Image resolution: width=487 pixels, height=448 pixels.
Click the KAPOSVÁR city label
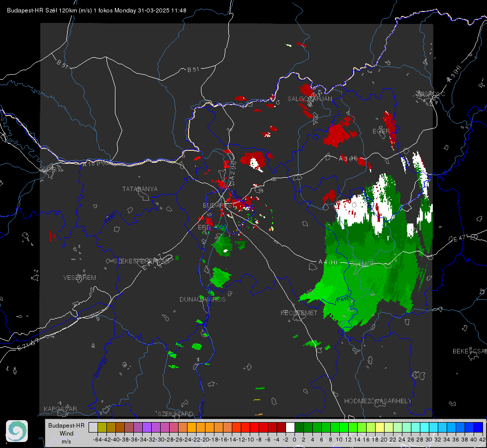click(60, 409)
